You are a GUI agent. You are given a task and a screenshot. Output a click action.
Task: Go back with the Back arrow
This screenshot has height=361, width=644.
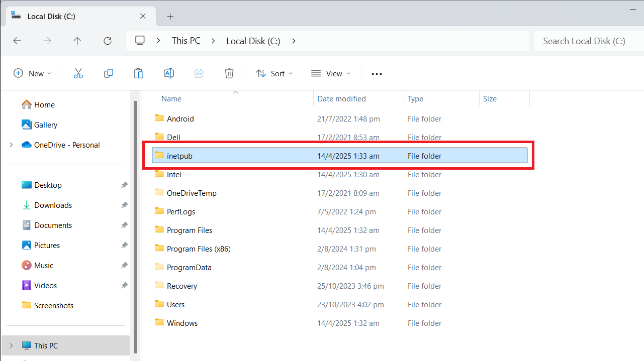17,41
